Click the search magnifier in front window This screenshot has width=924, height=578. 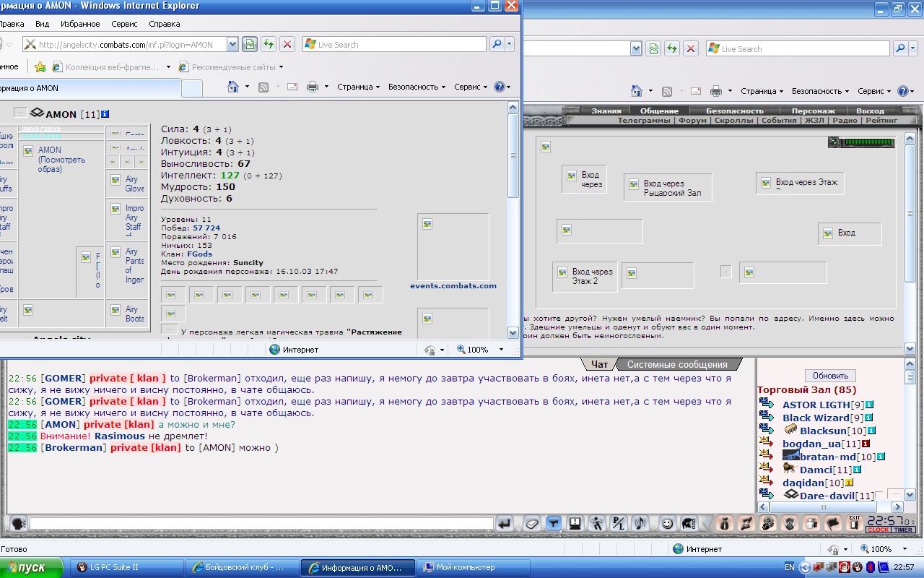click(x=497, y=44)
